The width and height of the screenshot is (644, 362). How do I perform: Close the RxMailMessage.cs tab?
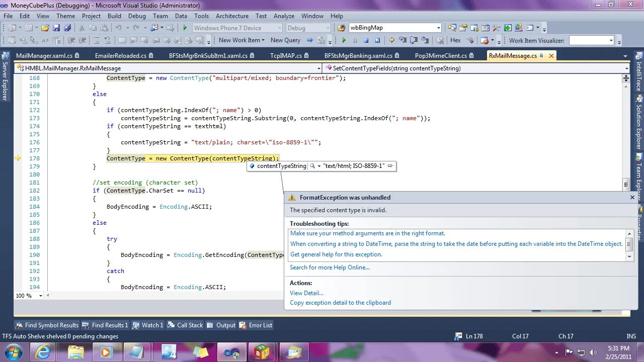551,56
